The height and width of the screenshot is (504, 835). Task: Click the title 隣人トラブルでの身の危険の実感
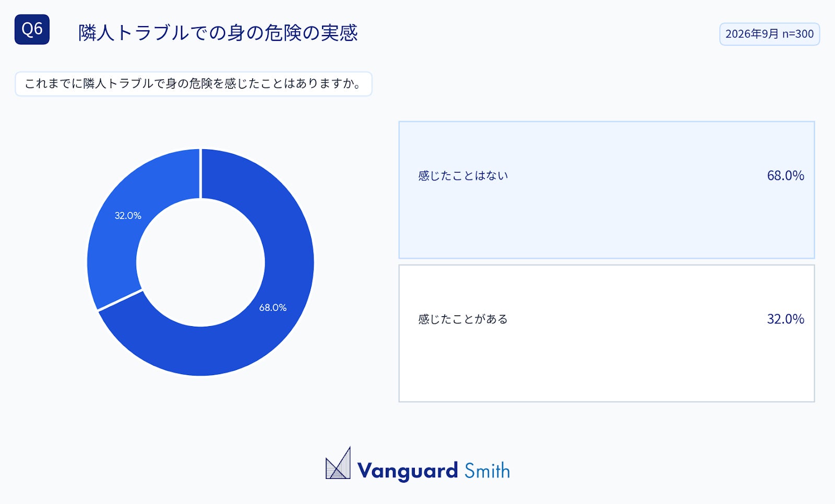coord(218,33)
